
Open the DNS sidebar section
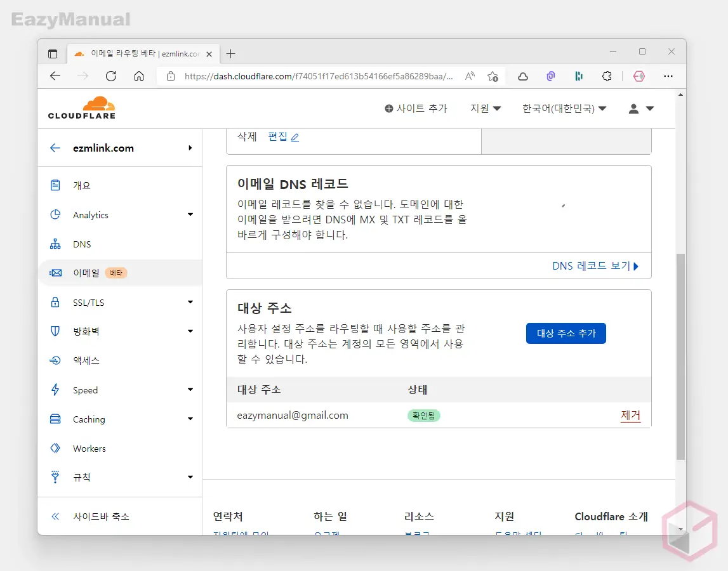pyautogui.click(x=82, y=244)
